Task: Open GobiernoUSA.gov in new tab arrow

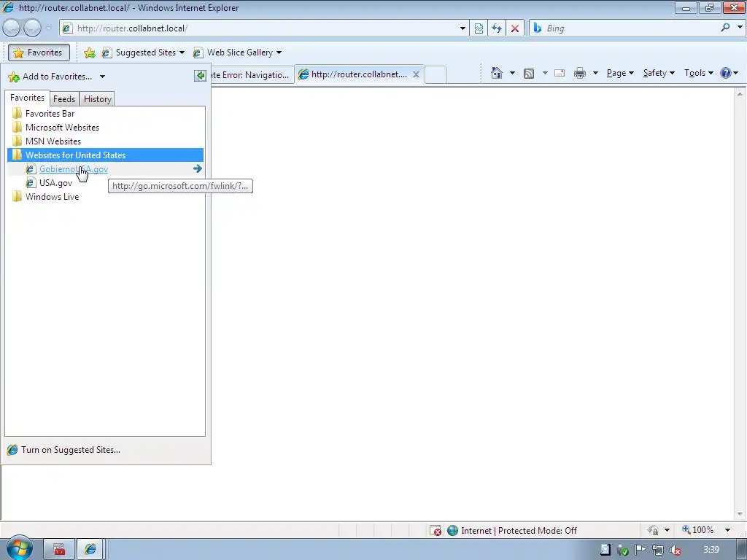Action: (x=197, y=168)
